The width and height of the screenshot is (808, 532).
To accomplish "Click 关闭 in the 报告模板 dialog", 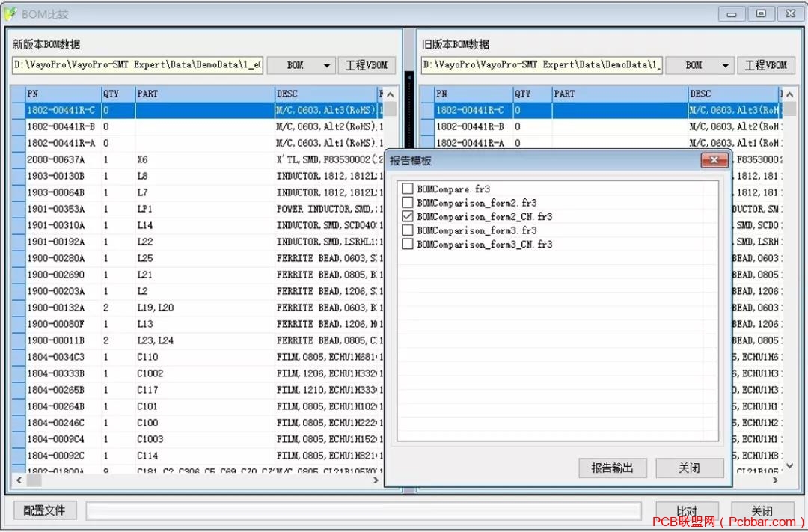I will coord(690,468).
